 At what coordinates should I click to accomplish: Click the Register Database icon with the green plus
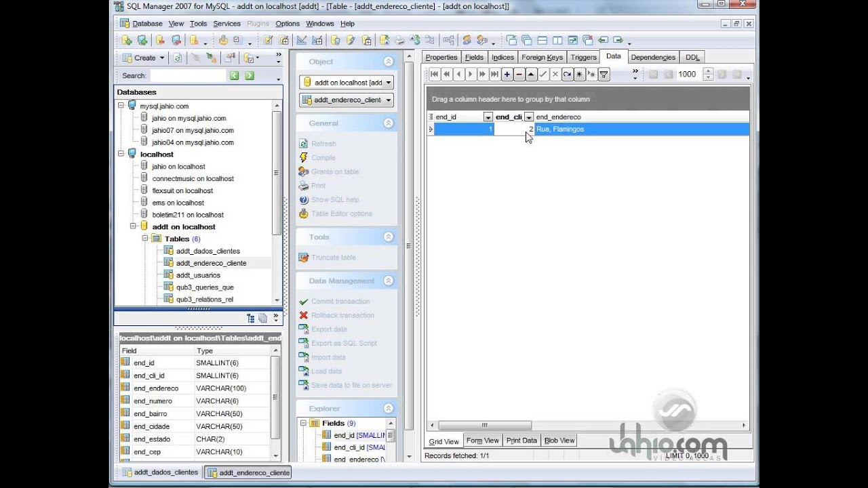pos(142,41)
